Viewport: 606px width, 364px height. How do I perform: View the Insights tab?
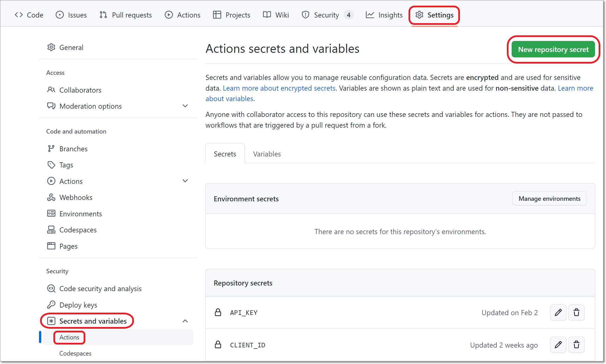[x=384, y=15]
